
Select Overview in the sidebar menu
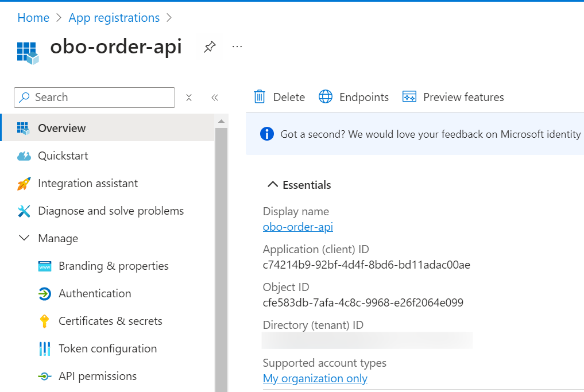(107, 127)
